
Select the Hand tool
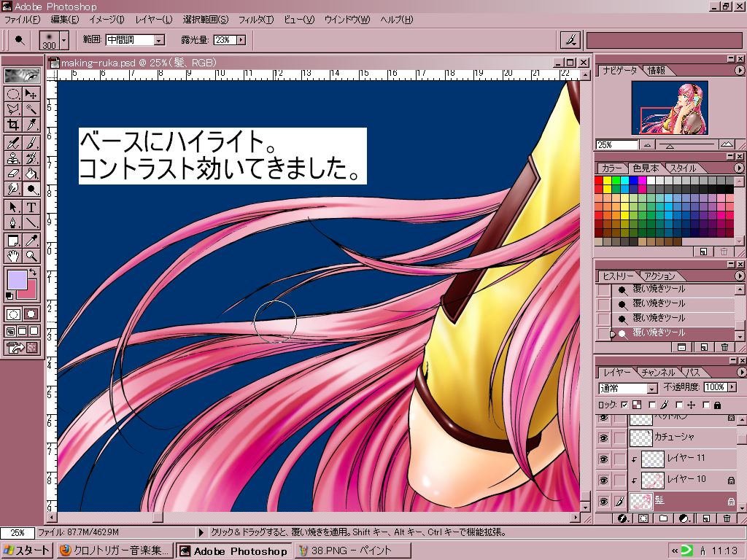tap(13, 256)
